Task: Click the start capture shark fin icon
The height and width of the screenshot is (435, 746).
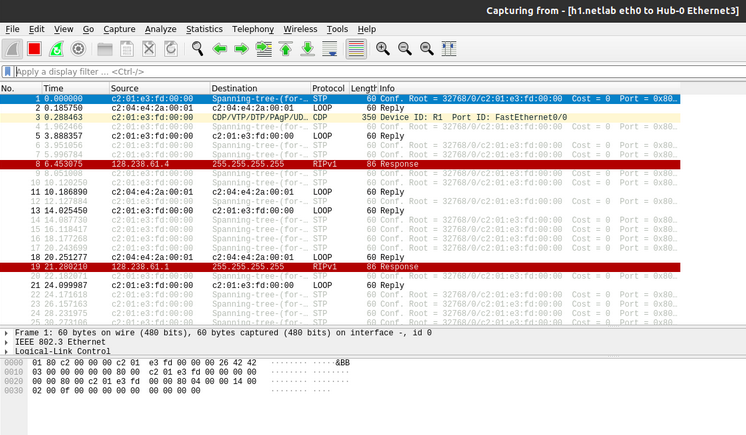Action: click(x=12, y=49)
